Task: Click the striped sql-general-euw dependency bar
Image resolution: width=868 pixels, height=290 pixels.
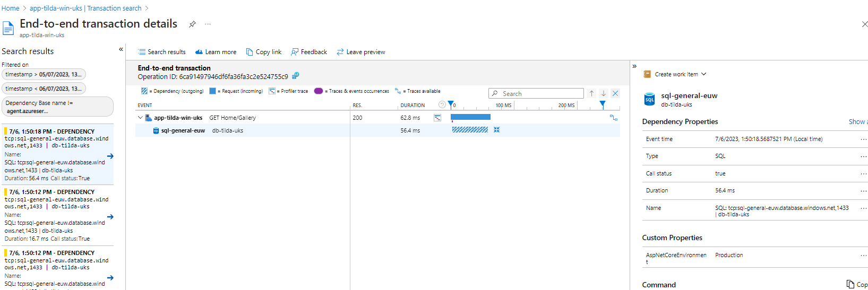Action: (470, 129)
